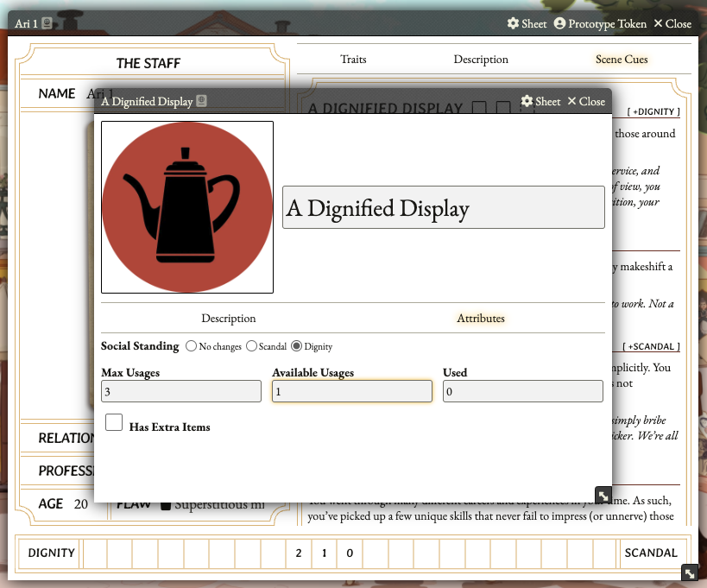
Task: Select No changes social standing
Action: (191, 346)
